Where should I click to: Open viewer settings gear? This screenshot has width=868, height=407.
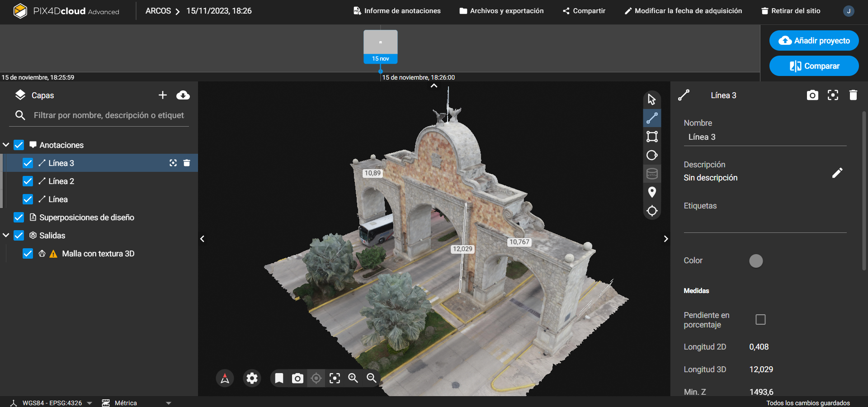point(252,378)
